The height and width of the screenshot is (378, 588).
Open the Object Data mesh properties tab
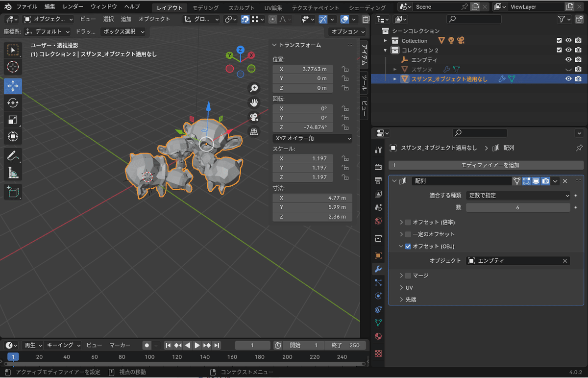tap(378, 323)
